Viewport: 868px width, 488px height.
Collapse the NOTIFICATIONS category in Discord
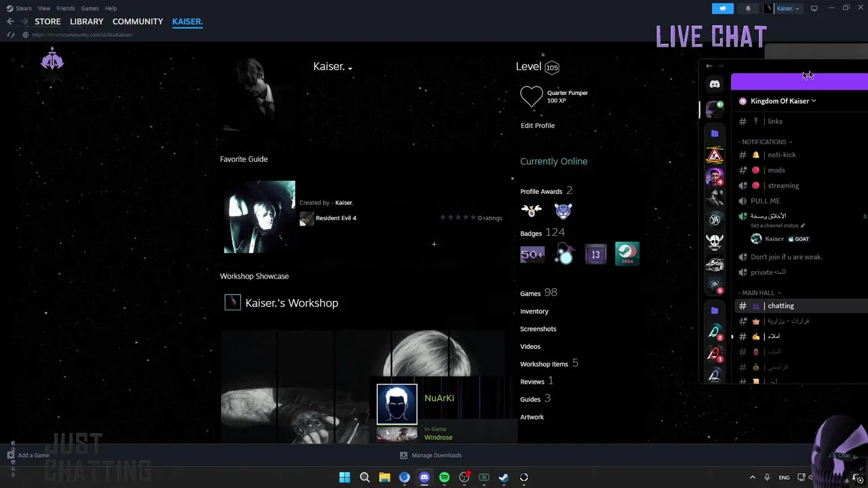coord(766,142)
